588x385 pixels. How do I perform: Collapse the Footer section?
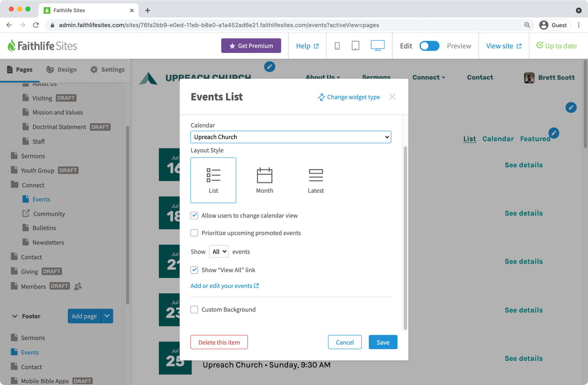pyautogui.click(x=15, y=316)
